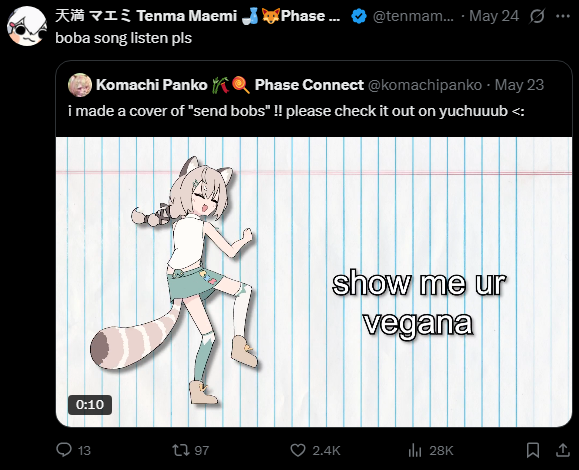Open the @tenmam... handle link
The width and height of the screenshot is (579, 470).
(413, 16)
